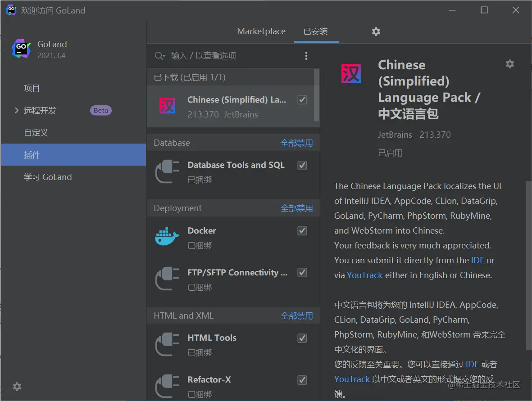532x401 pixels.
Task: Click the 已启用 status in details panel
Action: (x=390, y=153)
